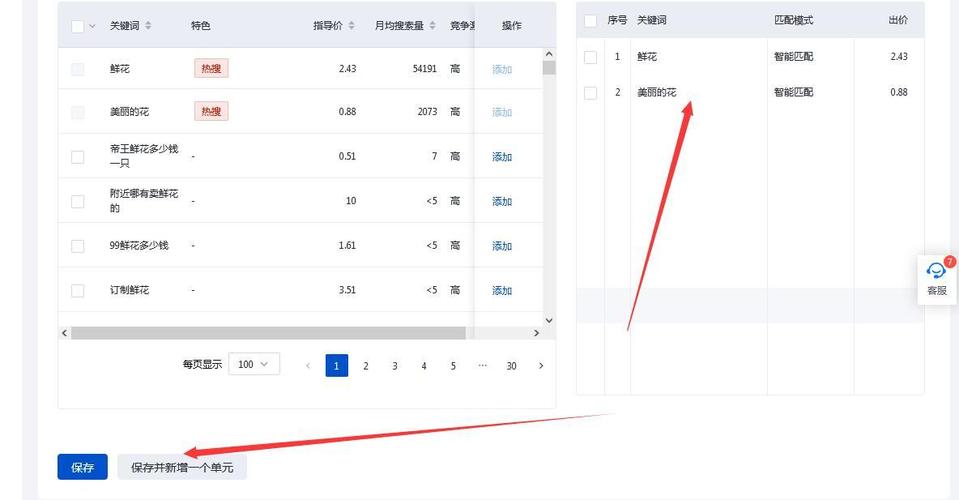959x500 pixels.
Task: Check the 附近哪有卖鲜花的 row checkbox
Action: pos(78,202)
